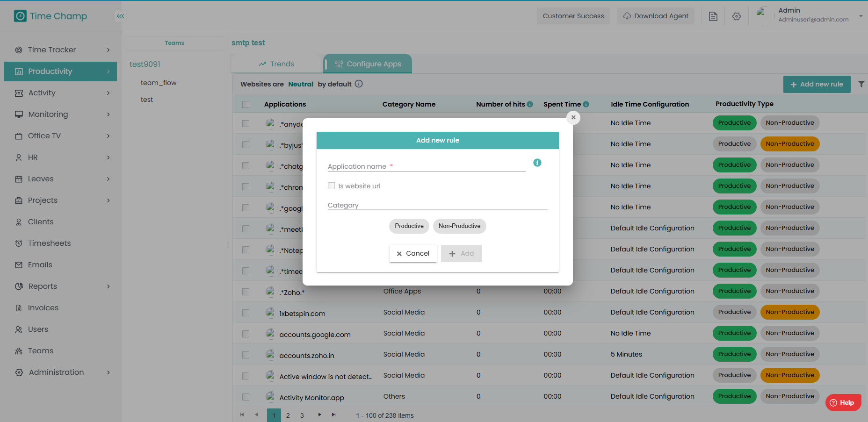Check the row checkbox for .*Zoho.*
Viewport: 868px width, 422px height.
[246, 292]
